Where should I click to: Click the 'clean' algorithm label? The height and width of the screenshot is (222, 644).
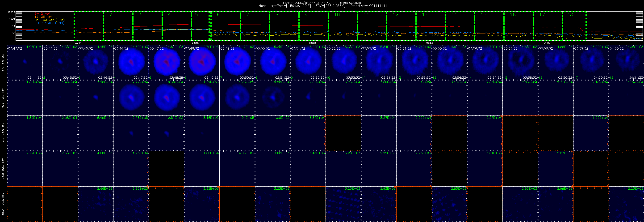click(x=262, y=6)
